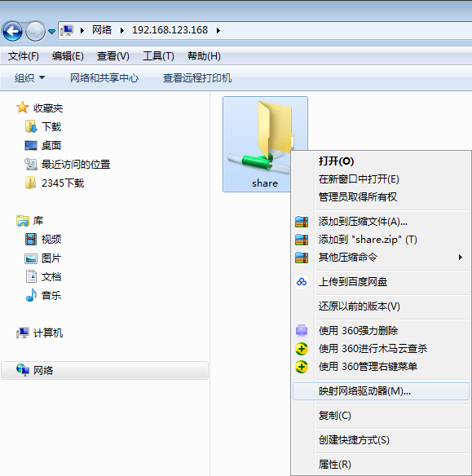Select 192.168.123.168 in the address bar
The height and width of the screenshot is (476, 472).
click(170, 30)
